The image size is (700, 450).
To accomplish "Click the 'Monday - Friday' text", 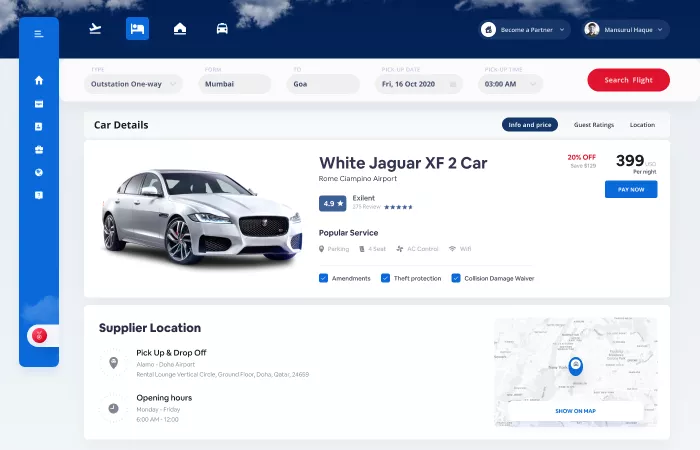I will pos(158,409).
